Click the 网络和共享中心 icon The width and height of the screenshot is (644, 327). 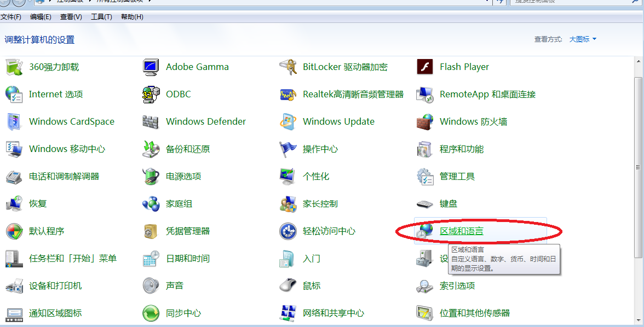click(288, 313)
